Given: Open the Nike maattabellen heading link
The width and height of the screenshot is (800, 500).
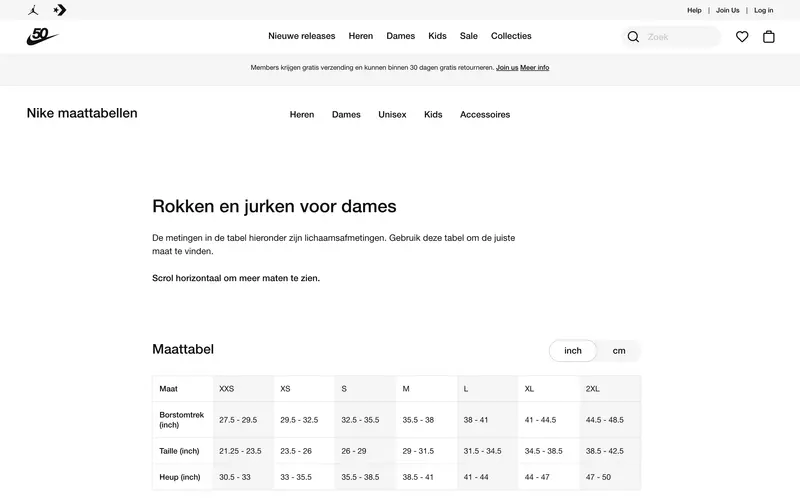Looking at the screenshot, I should (x=82, y=113).
